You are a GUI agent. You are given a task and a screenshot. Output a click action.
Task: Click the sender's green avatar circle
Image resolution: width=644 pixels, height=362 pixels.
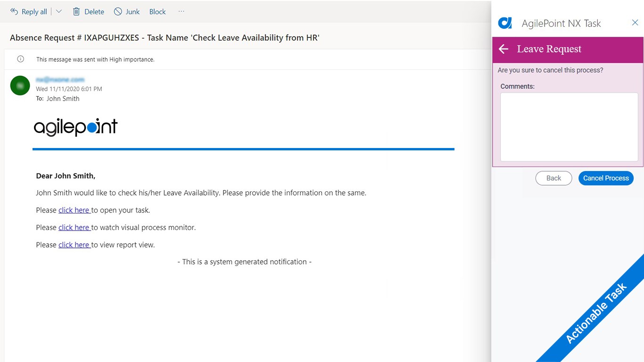click(x=20, y=85)
